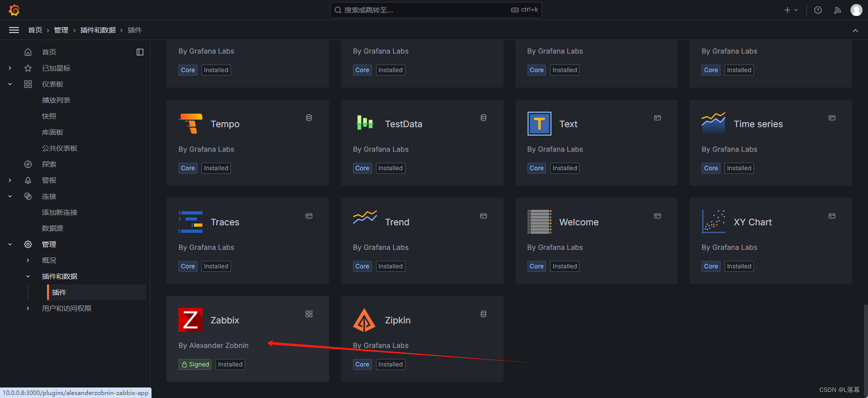
Task: Collapse the top breadcrumb bar chevron
Action: tap(855, 31)
